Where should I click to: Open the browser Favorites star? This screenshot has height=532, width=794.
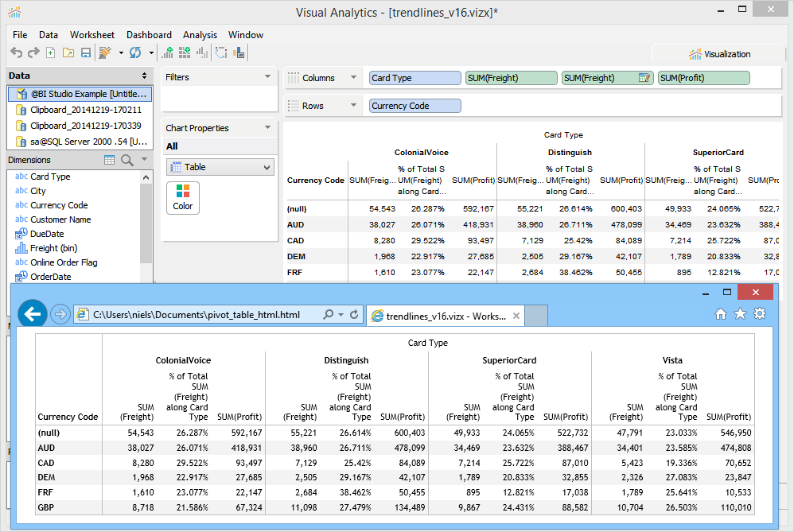point(740,314)
